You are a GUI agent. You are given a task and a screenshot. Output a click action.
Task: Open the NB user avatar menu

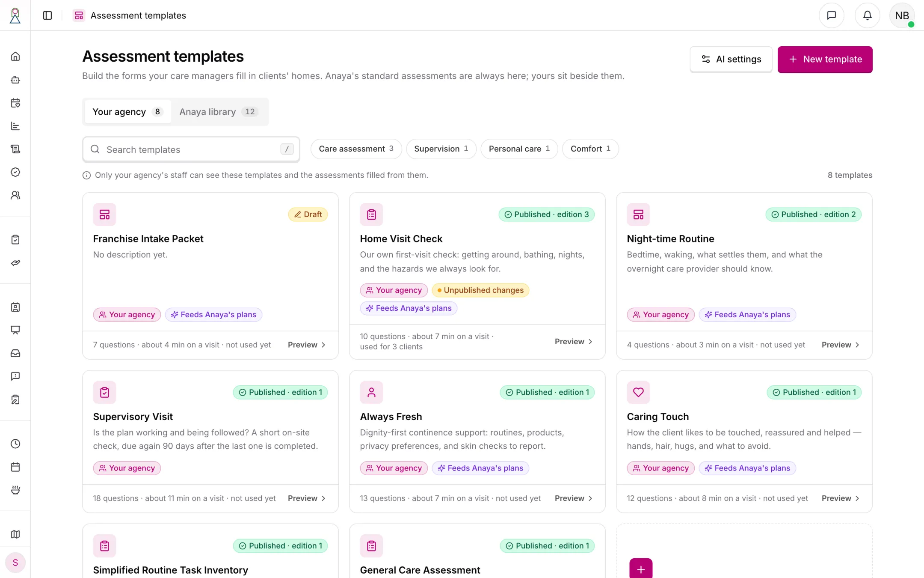(902, 15)
